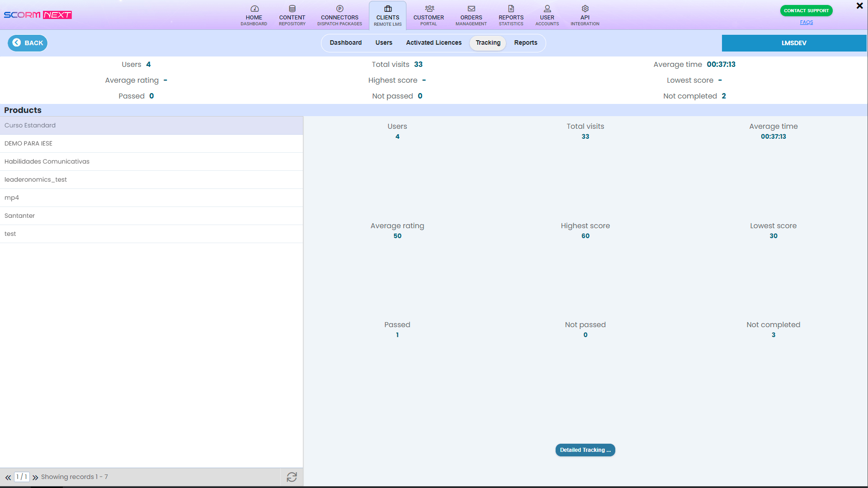Viewport: 868px width, 488px height.
Task: Go back using the Back button
Action: point(27,42)
